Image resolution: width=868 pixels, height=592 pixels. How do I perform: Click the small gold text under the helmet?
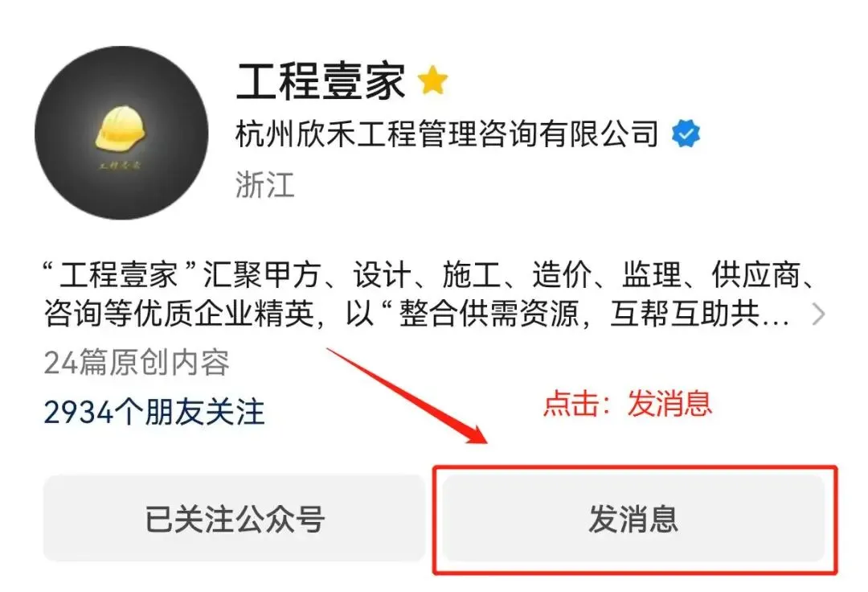coord(120,165)
